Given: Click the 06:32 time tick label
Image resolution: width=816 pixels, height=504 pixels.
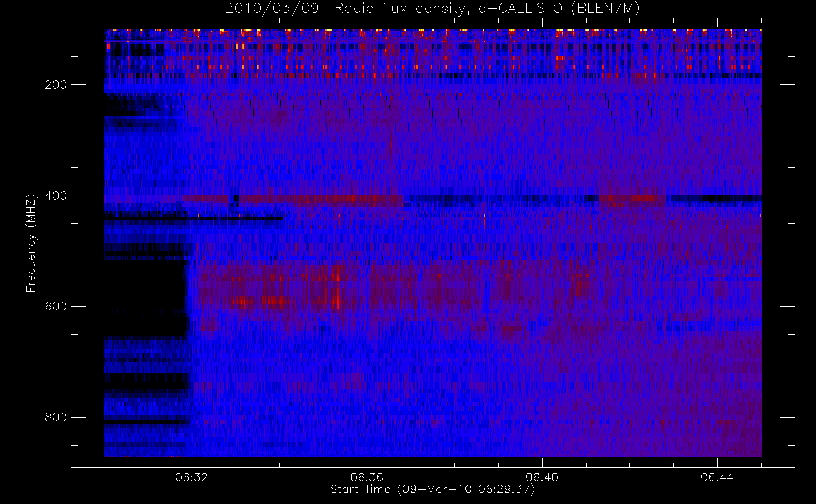Looking at the screenshot, I should (x=192, y=477).
